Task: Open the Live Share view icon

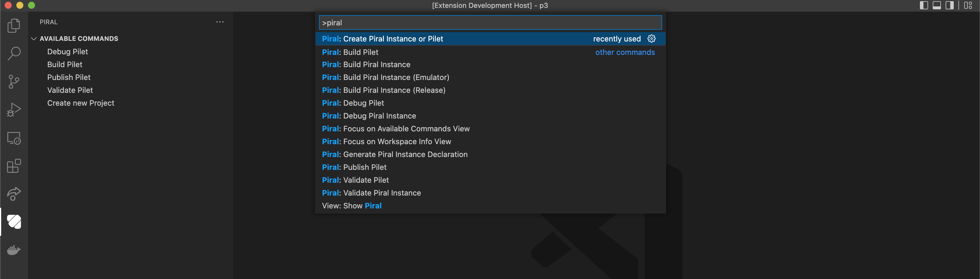Action: coord(14,194)
